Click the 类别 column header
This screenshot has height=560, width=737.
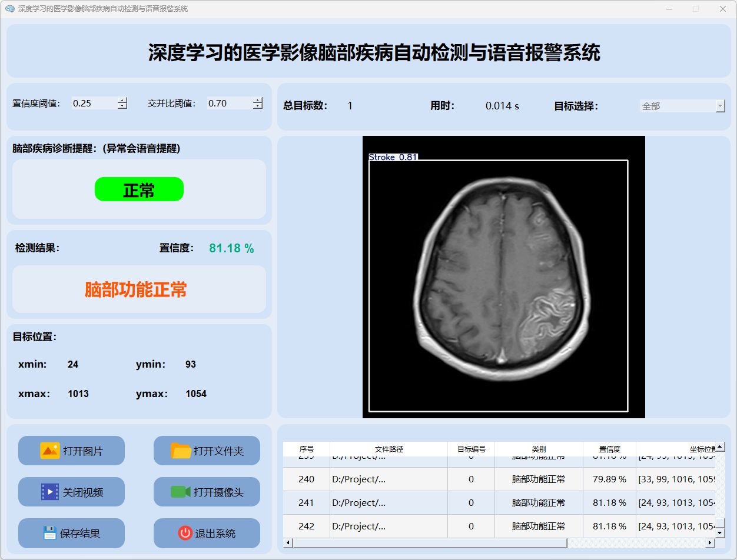pyautogui.click(x=539, y=449)
